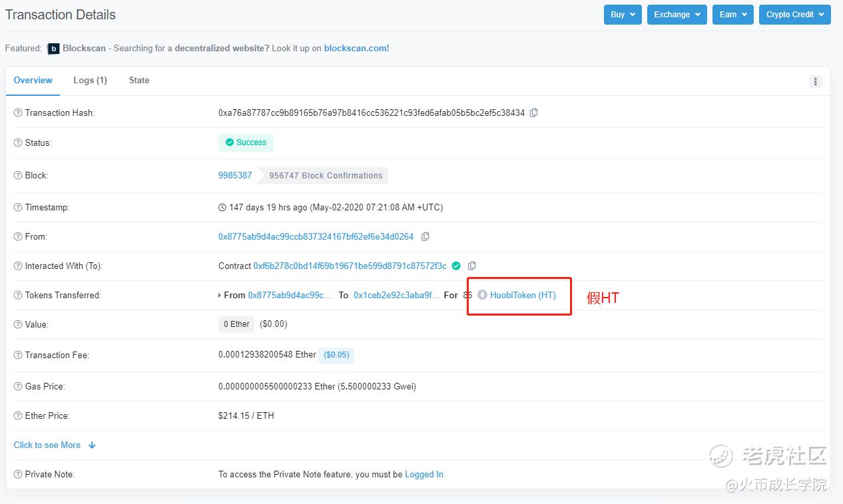Switch to the State tab

(139, 80)
